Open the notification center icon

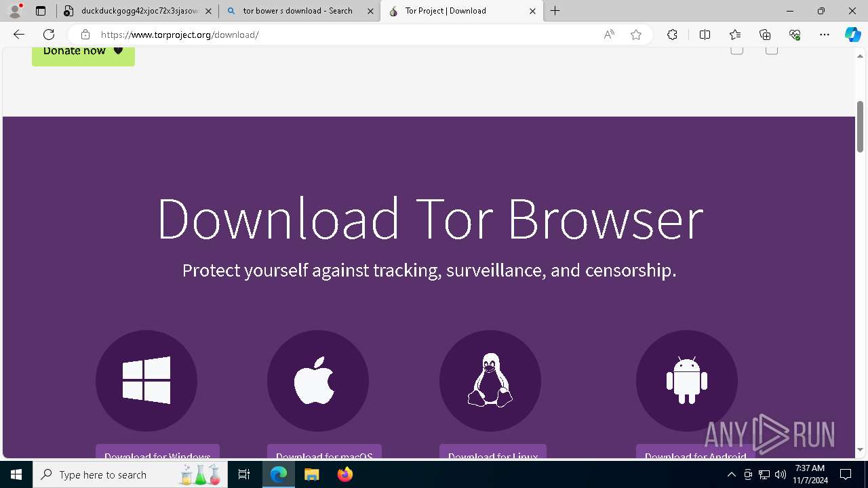846,474
